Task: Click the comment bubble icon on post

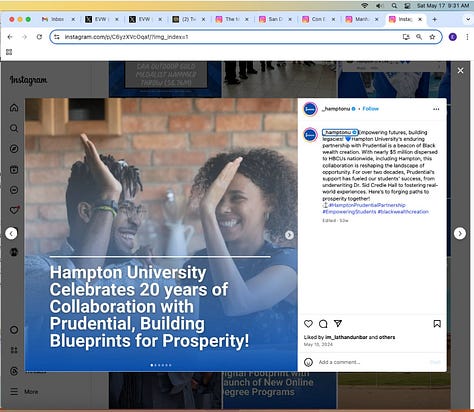Action: (x=323, y=324)
